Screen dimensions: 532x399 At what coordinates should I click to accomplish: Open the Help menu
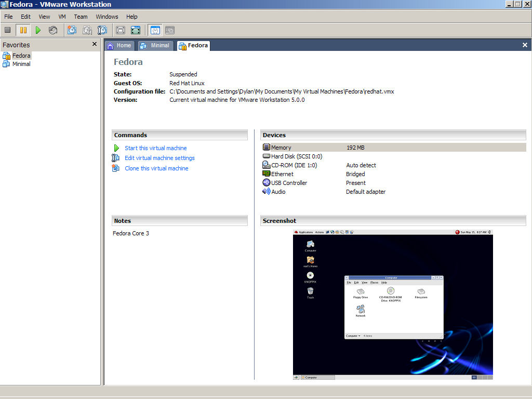pyautogui.click(x=131, y=17)
